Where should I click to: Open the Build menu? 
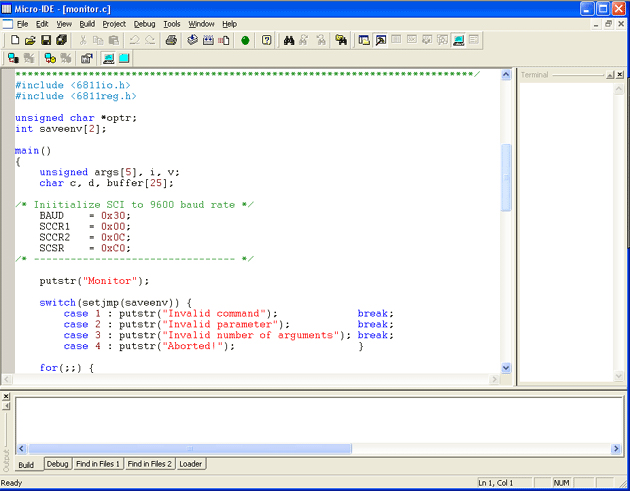(87, 24)
